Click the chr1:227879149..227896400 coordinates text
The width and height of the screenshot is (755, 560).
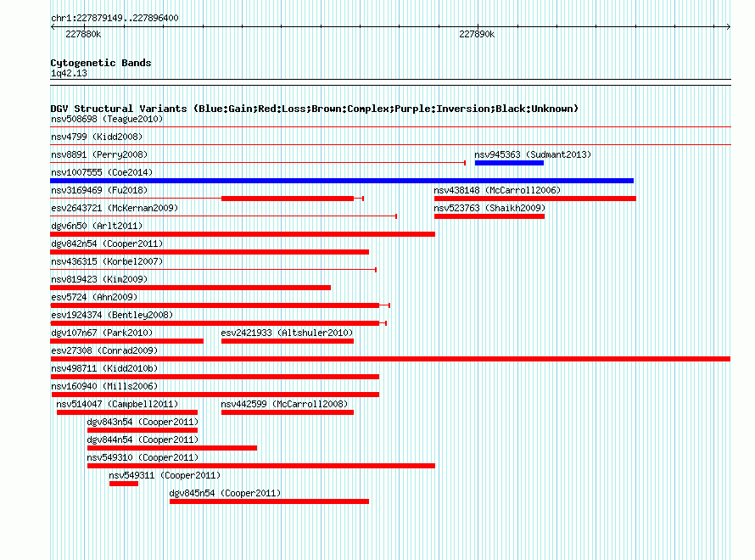point(115,18)
